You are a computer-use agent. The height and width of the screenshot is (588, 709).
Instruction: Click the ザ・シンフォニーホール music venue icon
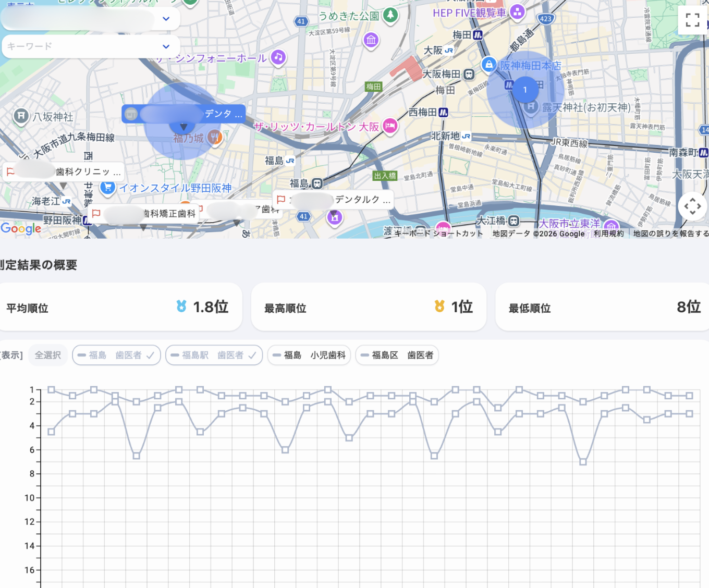pyautogui.click(x=278, y=57)
